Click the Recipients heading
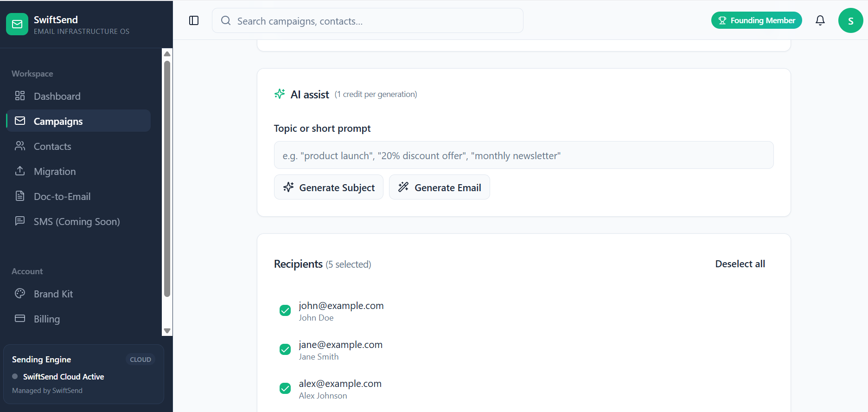 click(298, 264)
